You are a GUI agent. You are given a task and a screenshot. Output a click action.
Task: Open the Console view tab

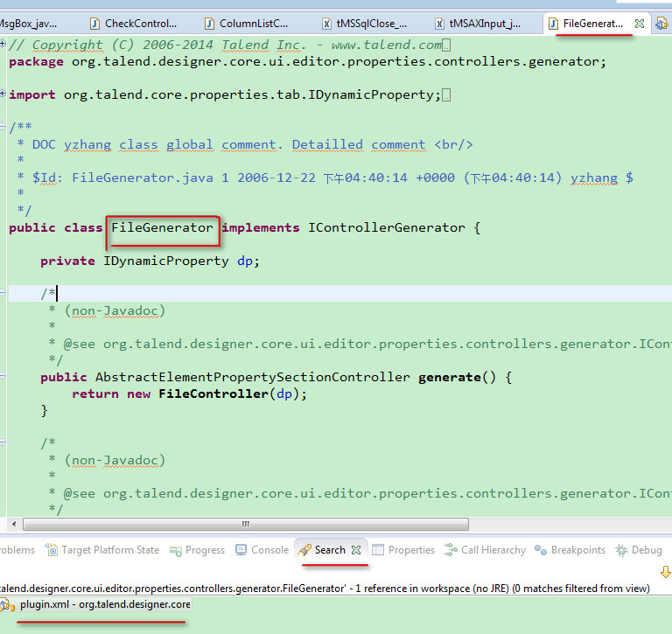pyautogui.click(x=262, y=550)
